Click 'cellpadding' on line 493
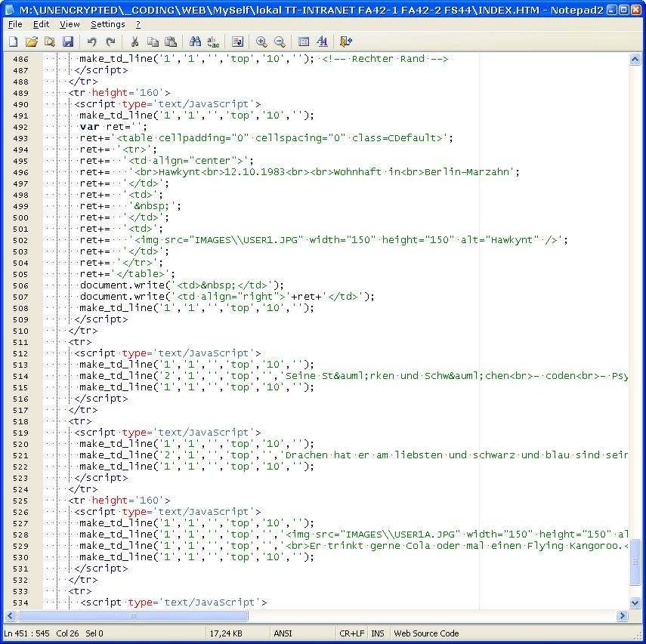The image size is (646, 644). 192,138
